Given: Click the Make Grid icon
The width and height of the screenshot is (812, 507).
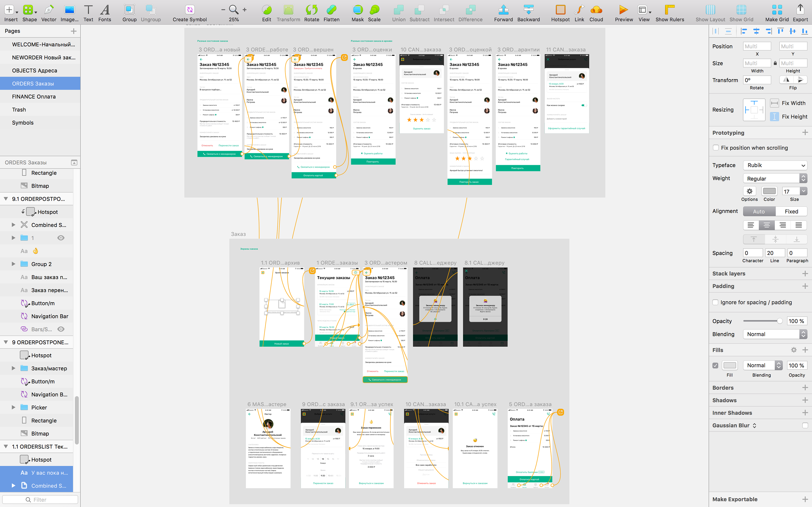Looking at the screenshot, I should [776, 10].
